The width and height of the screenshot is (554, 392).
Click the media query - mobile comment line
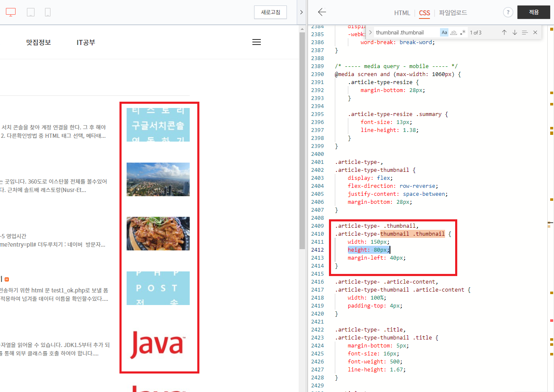(396, 66)
